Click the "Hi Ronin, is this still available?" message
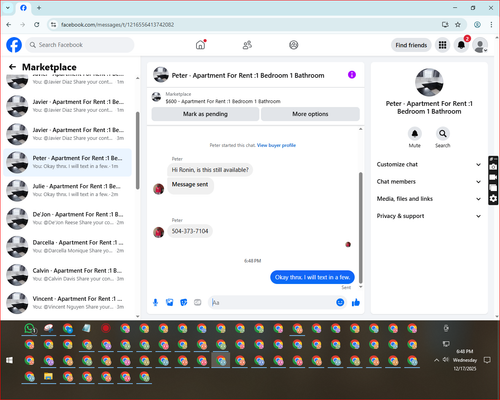Image resolution: width=500 pixels, height=400 pixels. pyautogui.click(x=210, y=170)
